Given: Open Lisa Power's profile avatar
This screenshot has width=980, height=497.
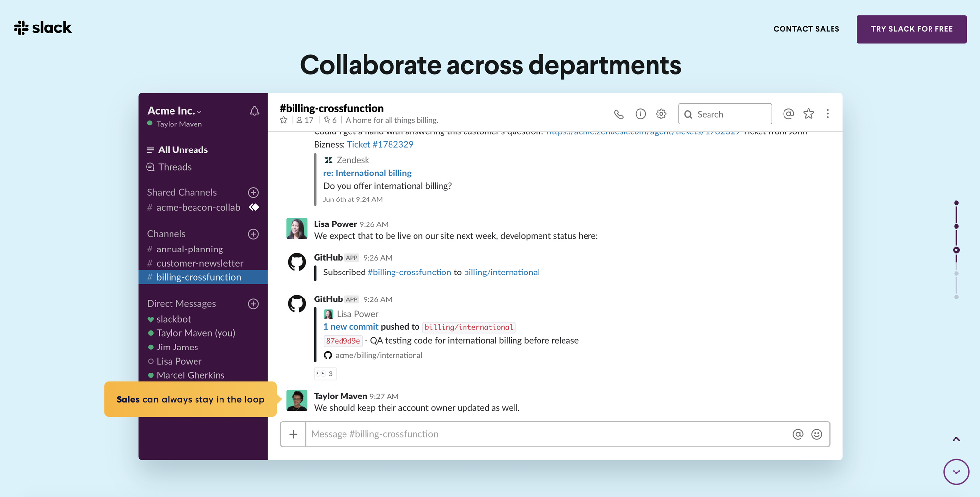Looking at the screenshot, I should coord(297,228).
